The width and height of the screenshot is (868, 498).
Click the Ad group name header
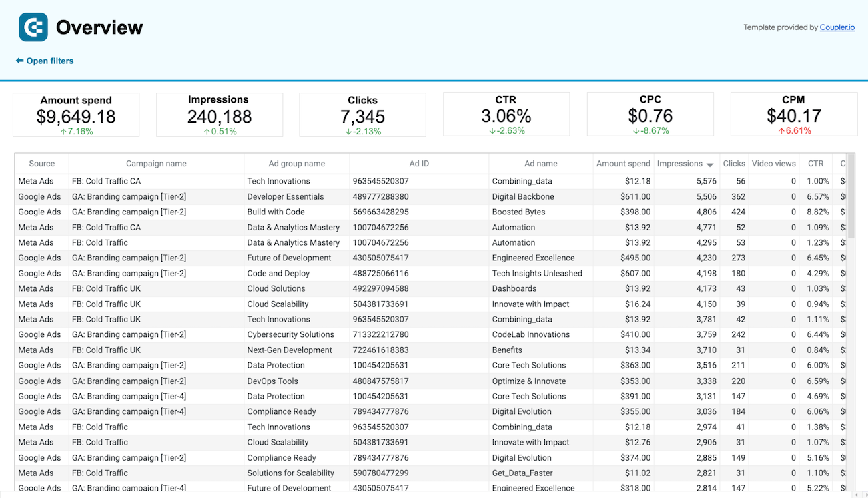pos(296,164)
